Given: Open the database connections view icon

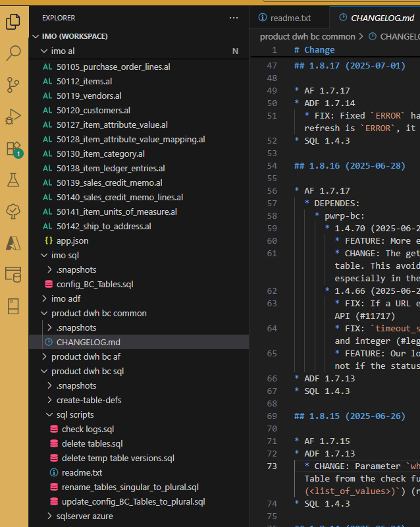Looking at the screenshot, I should (x=13, y=274).
